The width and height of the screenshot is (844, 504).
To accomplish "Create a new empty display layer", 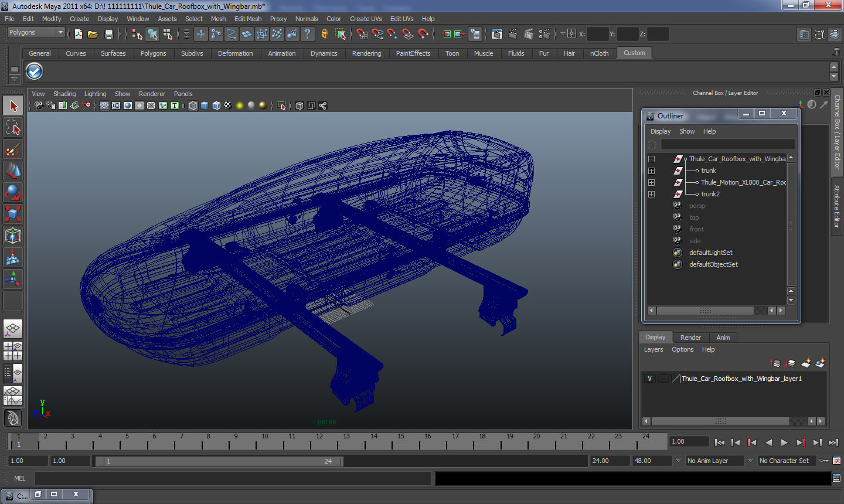I will tap(806, 363).
